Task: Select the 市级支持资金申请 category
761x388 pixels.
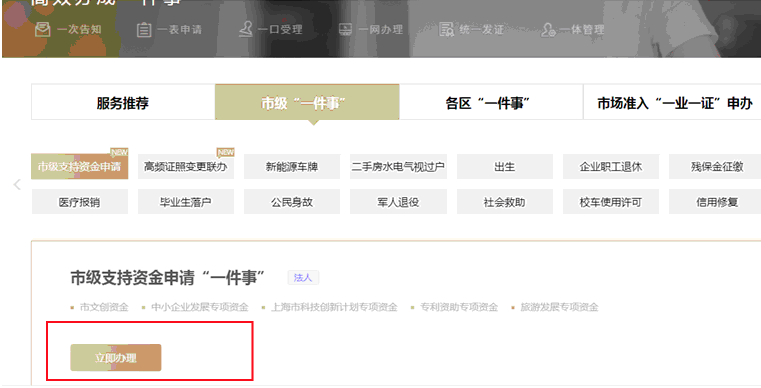Action: coord(80,167)
